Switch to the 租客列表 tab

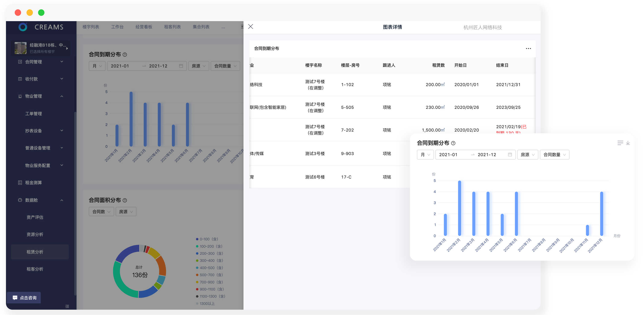pyautogui.click(x=172, y=27)
